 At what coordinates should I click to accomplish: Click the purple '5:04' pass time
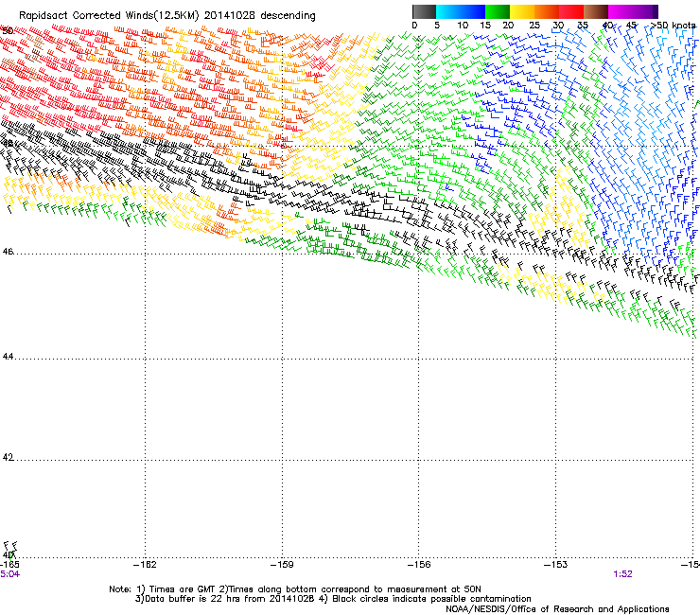[9, 574]
